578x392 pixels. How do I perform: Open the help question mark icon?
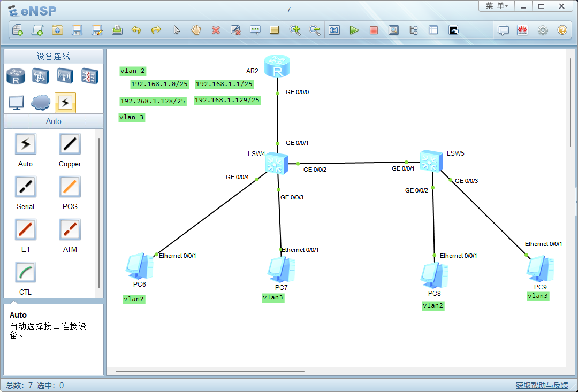562,30
